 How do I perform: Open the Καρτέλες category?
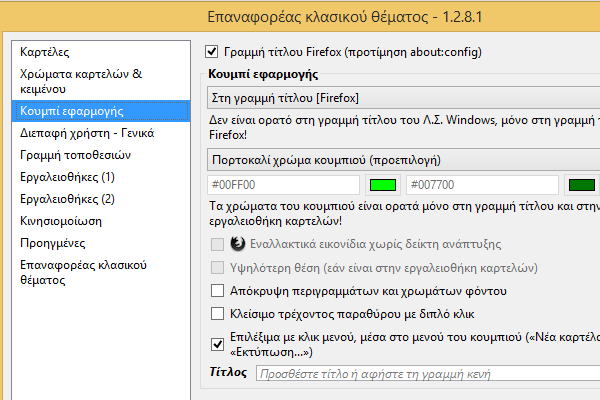click(101, 52)
